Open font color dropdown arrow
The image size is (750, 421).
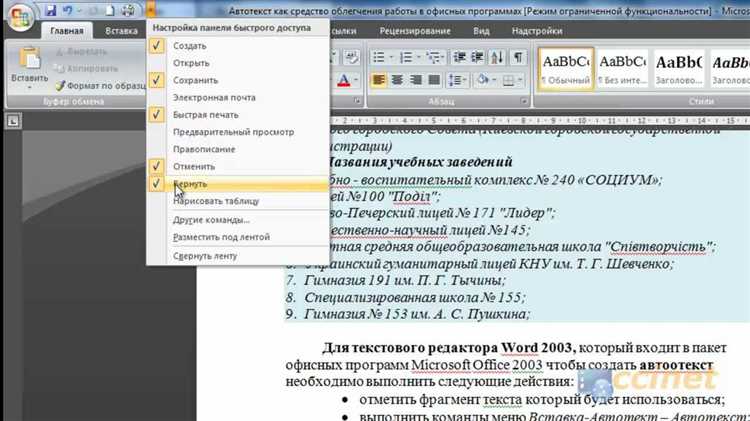click(x=356, y=80)
